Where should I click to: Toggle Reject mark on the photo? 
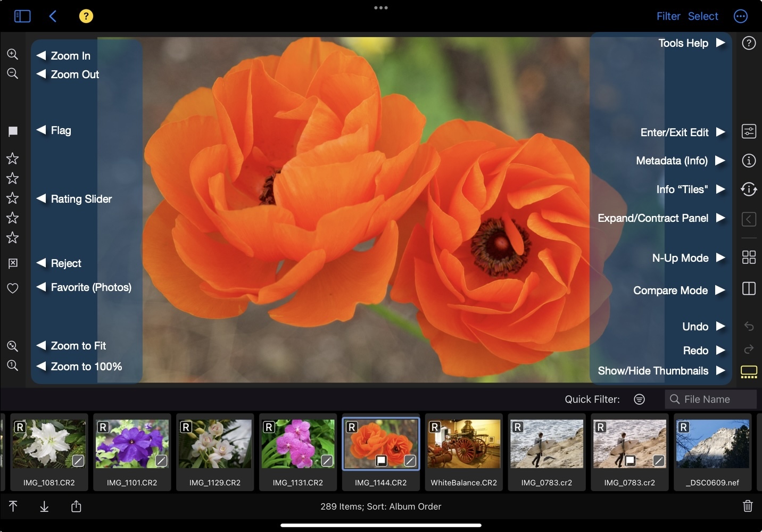[x=13, y=263]
